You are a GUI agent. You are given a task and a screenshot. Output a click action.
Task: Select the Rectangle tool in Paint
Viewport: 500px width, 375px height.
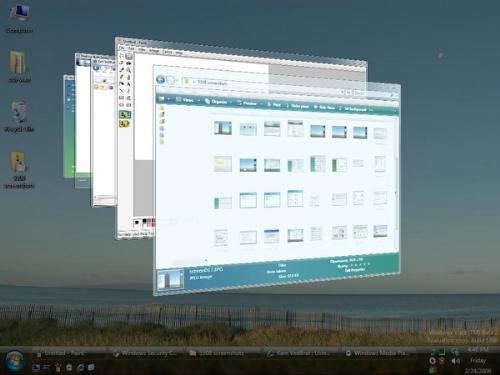click(122, 98)
